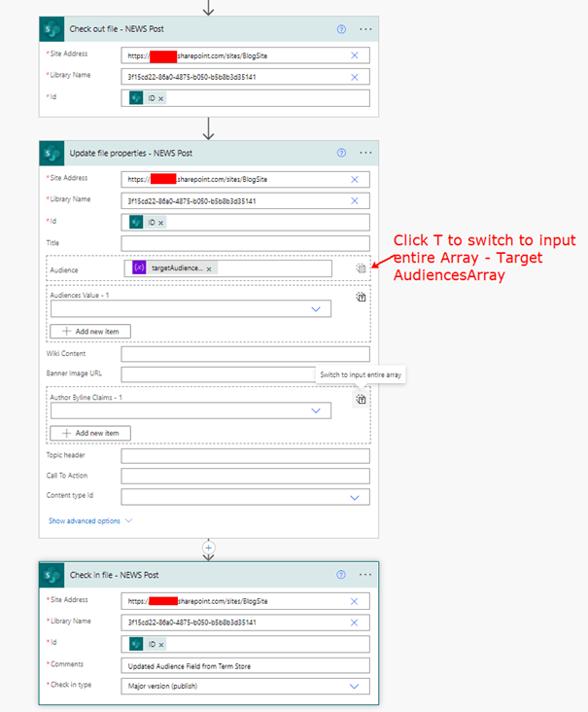
Task: Open the Check in type dropdown
Action: pyautogui.click(x=354, y=686)
